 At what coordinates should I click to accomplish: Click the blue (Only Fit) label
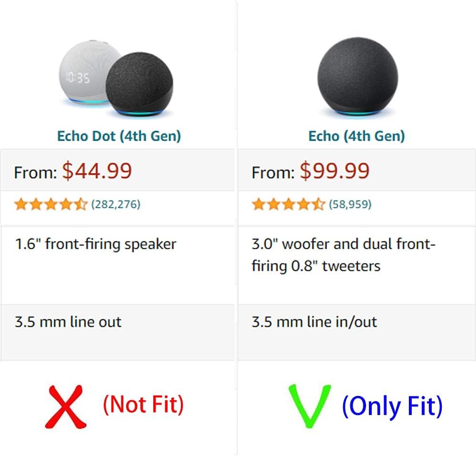point(392,406)
